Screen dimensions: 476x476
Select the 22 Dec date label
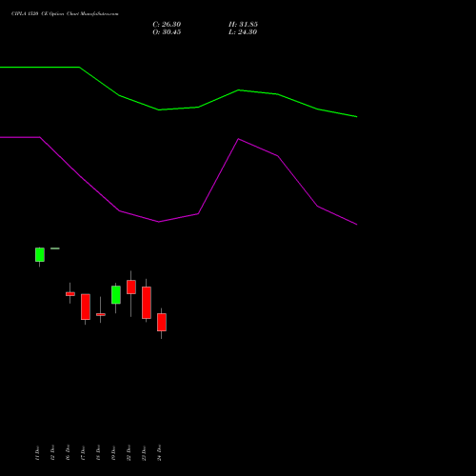[x=129, y=452]
